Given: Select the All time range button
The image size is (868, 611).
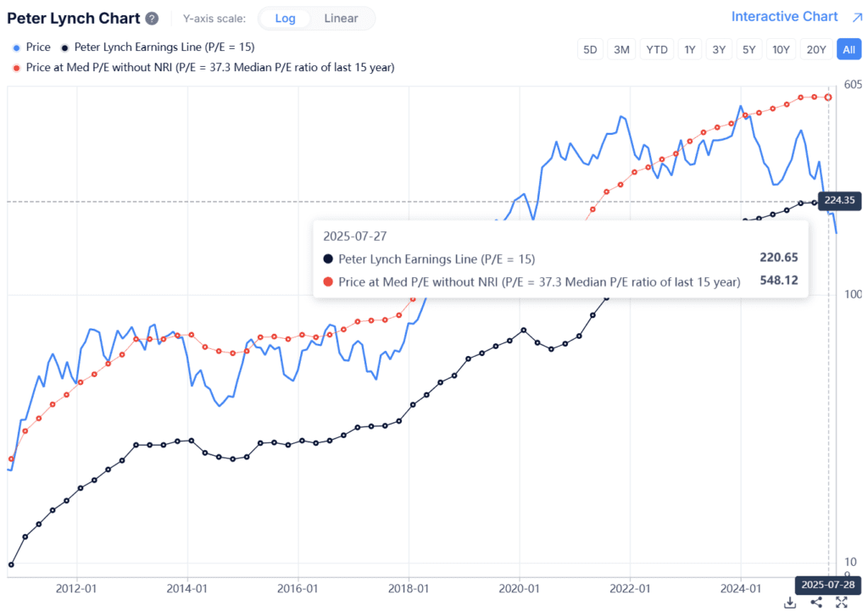Looking at the screenshot, I should pos(849,49).
